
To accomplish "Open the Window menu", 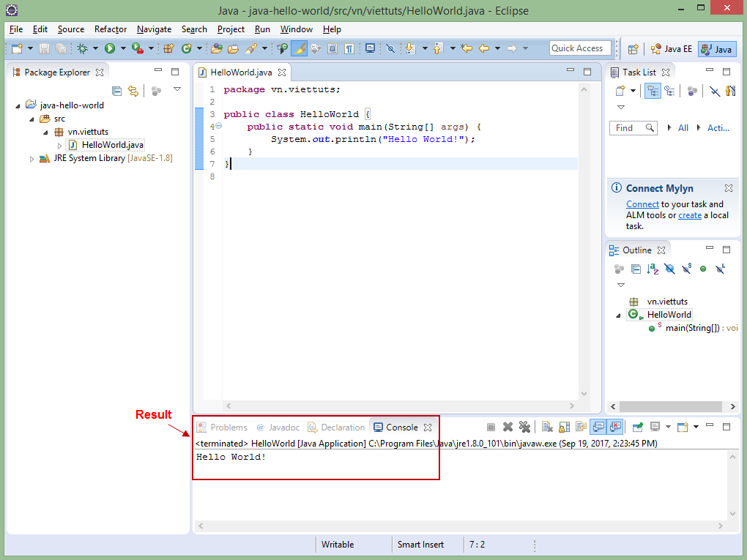I will tap(297, 29).
